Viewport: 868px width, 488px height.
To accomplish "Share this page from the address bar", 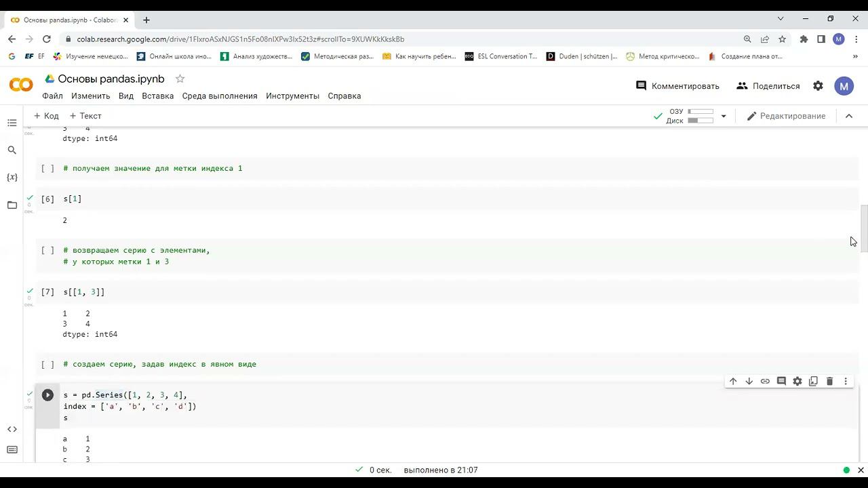I will click(x=765, y=39).
